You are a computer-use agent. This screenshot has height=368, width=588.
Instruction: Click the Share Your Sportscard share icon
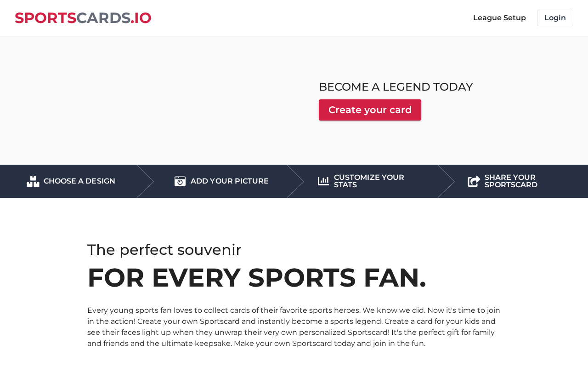click(474, 181)
